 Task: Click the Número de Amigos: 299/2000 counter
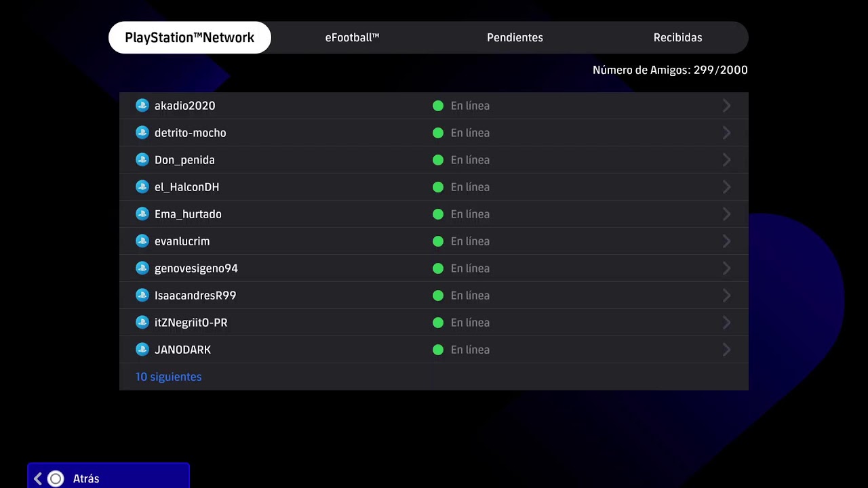point(670,70)
